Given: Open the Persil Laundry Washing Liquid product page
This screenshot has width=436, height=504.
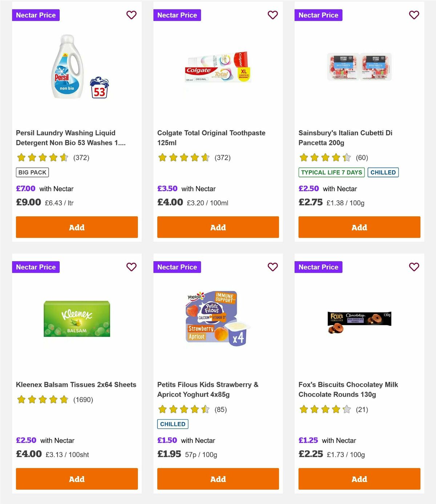Looking at the screenshot, I should click(70, 138).
